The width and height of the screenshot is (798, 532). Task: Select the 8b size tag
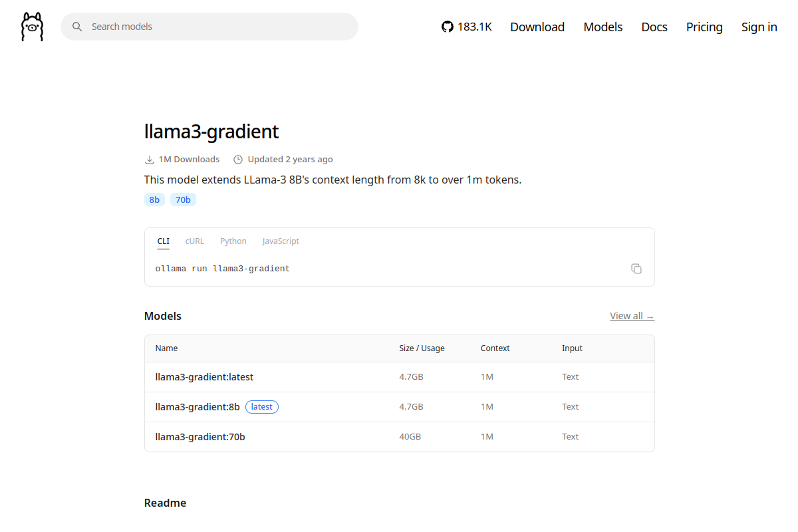pyautogui.click(x=154, y=199)
